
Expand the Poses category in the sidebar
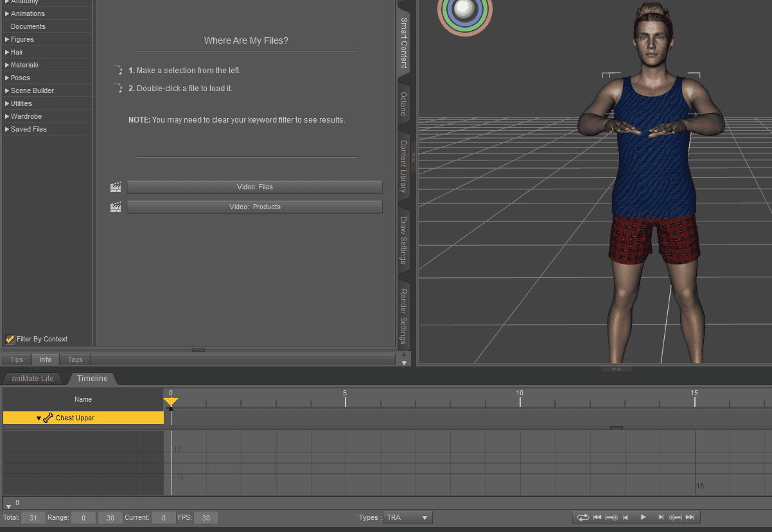coord(8,78)
